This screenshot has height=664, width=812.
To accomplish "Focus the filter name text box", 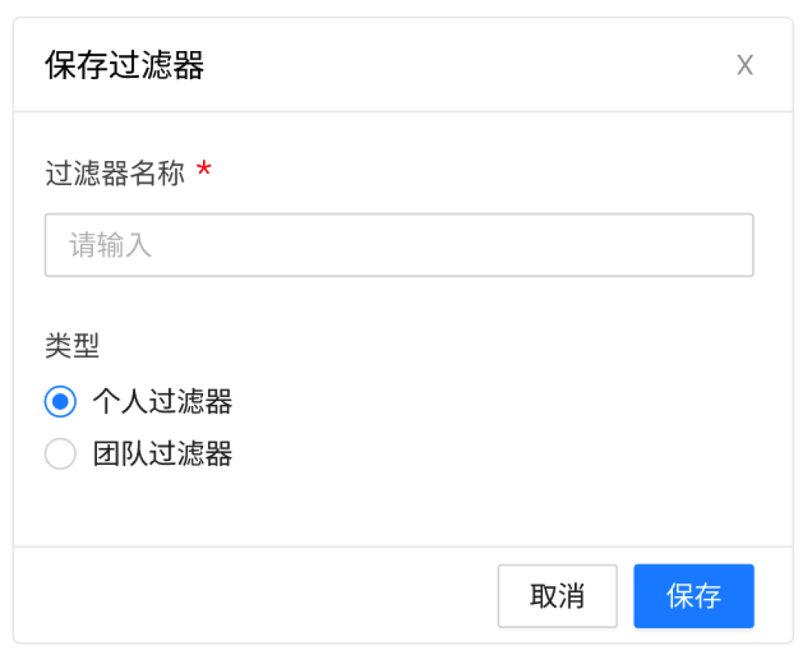I will (x=398, y=245).
